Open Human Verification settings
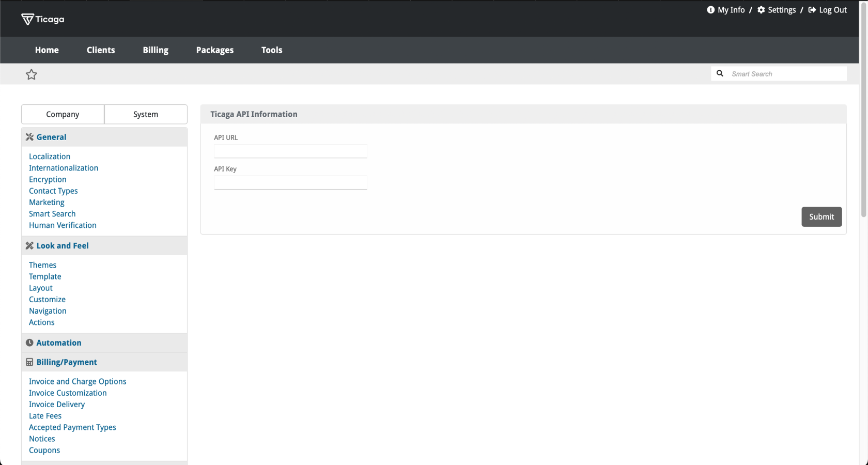Image resolution: width=868 pixels, height=465 pixels. (63, 225)
